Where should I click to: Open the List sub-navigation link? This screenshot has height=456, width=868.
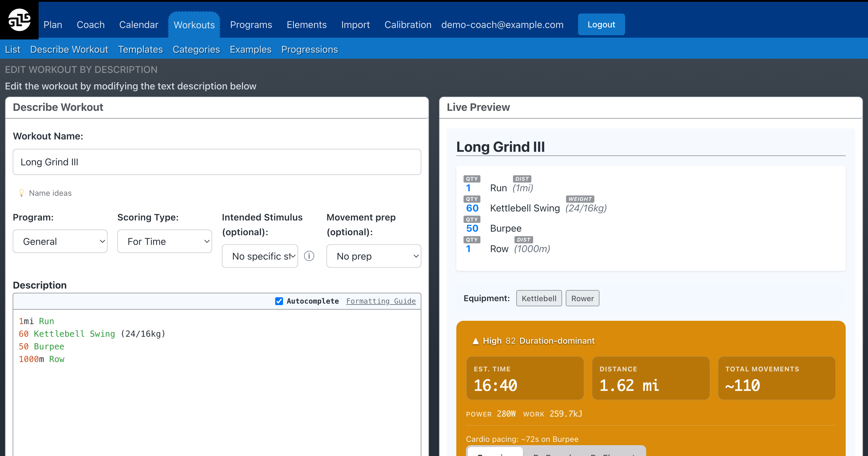[x=12, y=49]
